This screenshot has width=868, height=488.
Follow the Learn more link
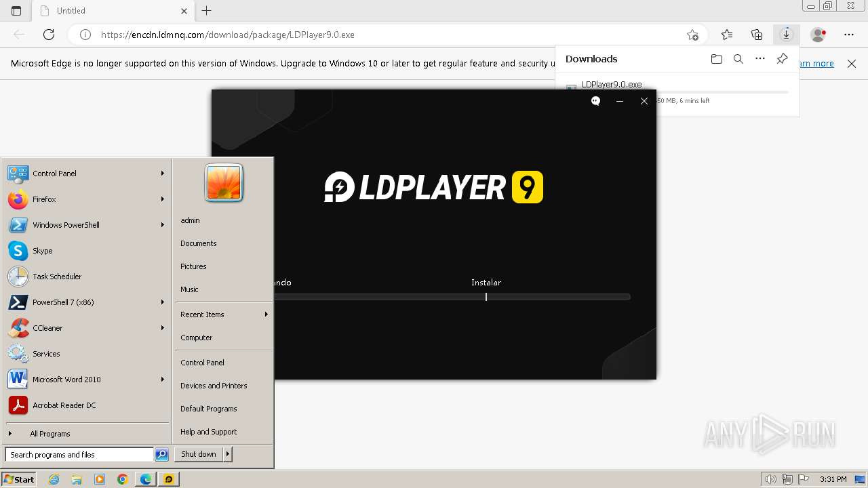pyautogui.click(x=817, y=64)
